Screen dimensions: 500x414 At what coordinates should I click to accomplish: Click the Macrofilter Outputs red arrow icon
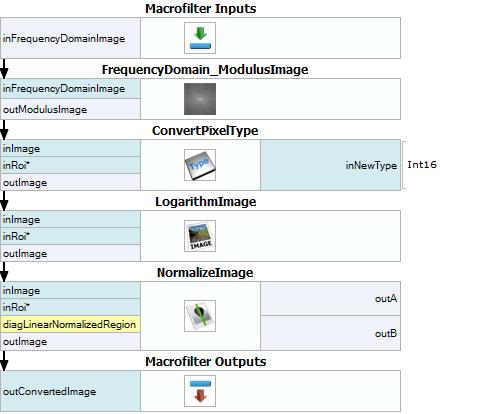(200, 391)
